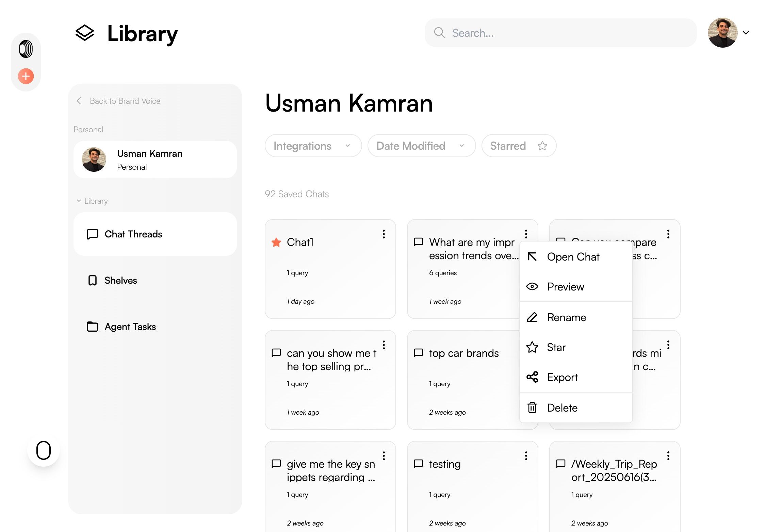Click the floating oval assistant button
Screen dimensions: 765x532
coord(44,450)
